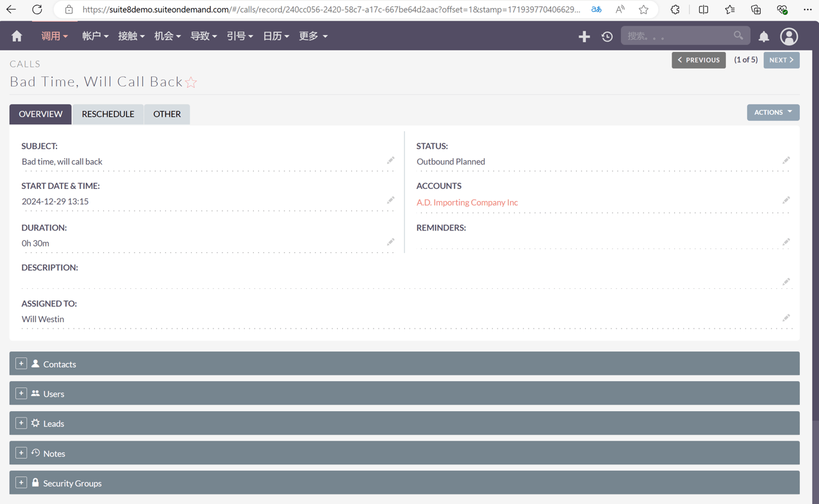Open the notifications bell

click(x=764, y=37)
